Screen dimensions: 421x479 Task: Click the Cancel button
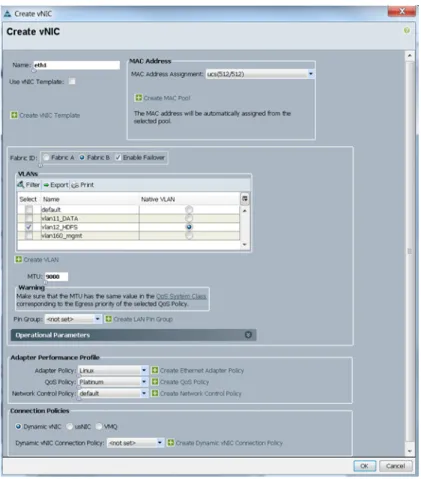tap(395, 466)
